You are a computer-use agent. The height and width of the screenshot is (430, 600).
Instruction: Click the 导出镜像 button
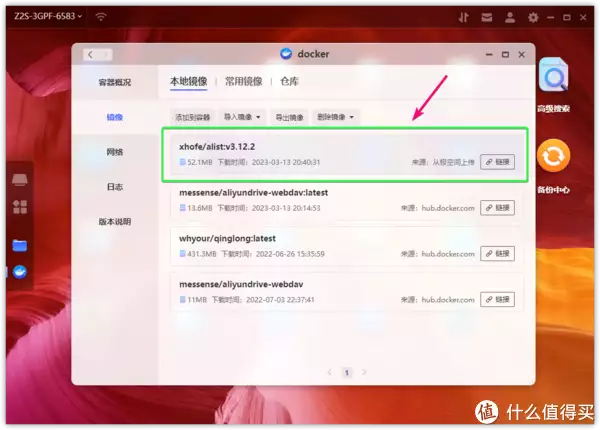[290, 117]
